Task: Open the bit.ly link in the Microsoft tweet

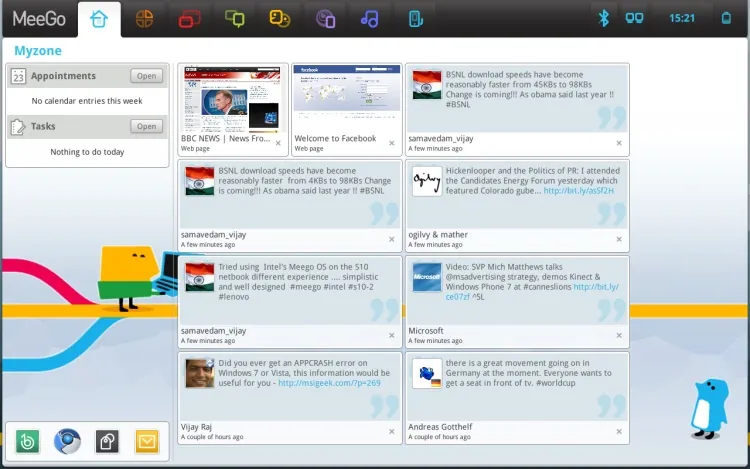Action: [x=596, y=287]
